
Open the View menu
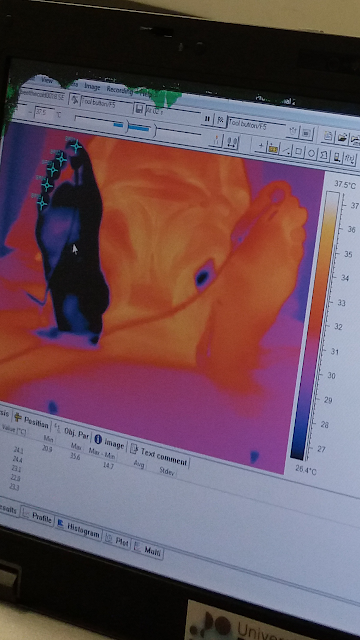[x=47, y=81]
